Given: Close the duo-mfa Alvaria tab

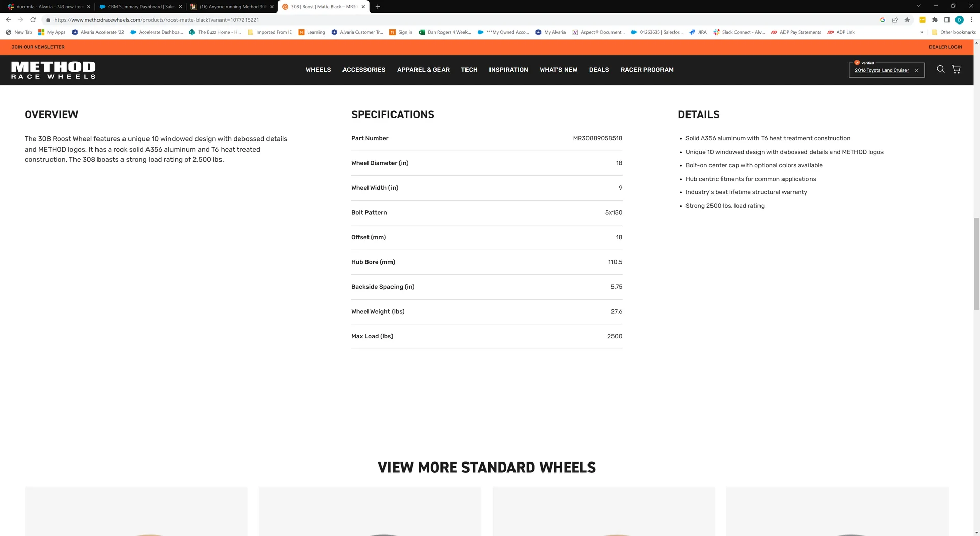Looking at the screenshot, I should coord(89,7).
